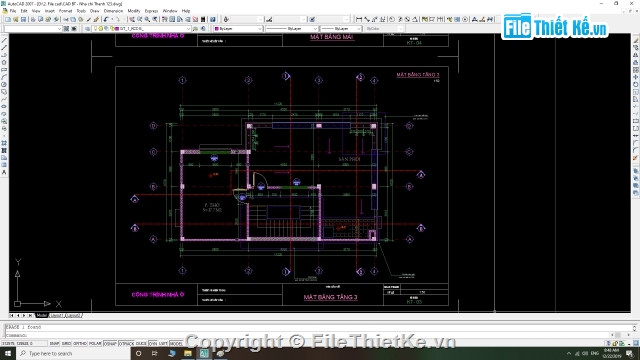Click the Pan realtime icon

[132, 19]
